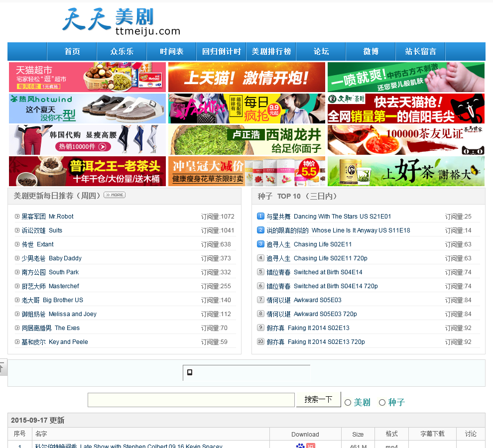Screen dimensions: 493x448
Task: Click arrow bullet icon beside Suits
Action: tap(17, 230)
